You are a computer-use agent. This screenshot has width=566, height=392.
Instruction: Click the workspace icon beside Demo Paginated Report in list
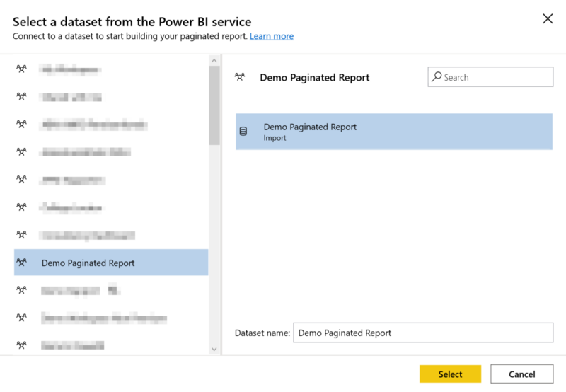pyautogui.click(x=21, y=263)
